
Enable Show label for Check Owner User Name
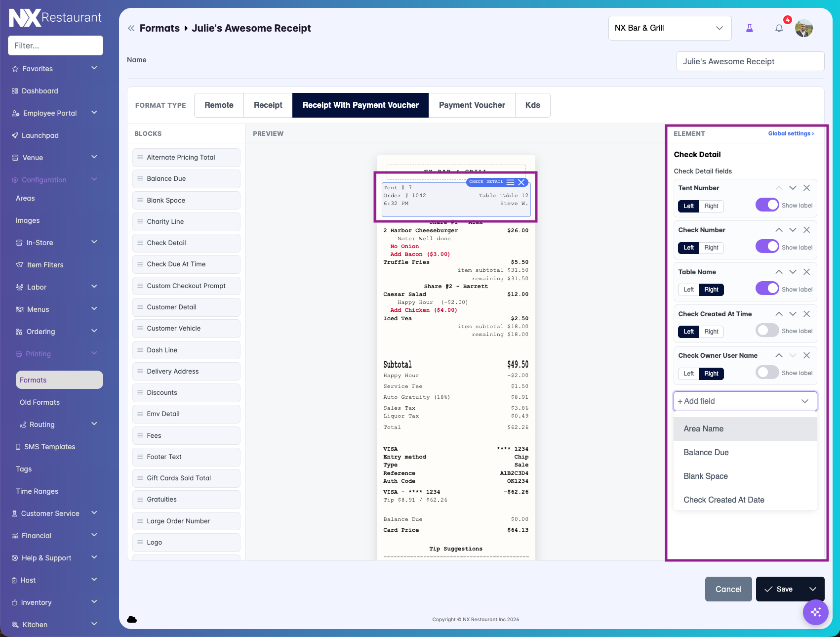767,373
